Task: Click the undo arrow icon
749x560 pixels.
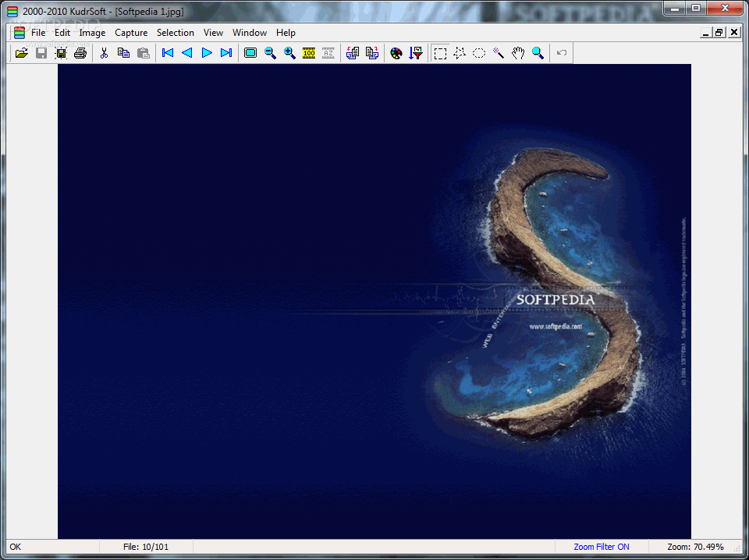Action: pos(562,53)
